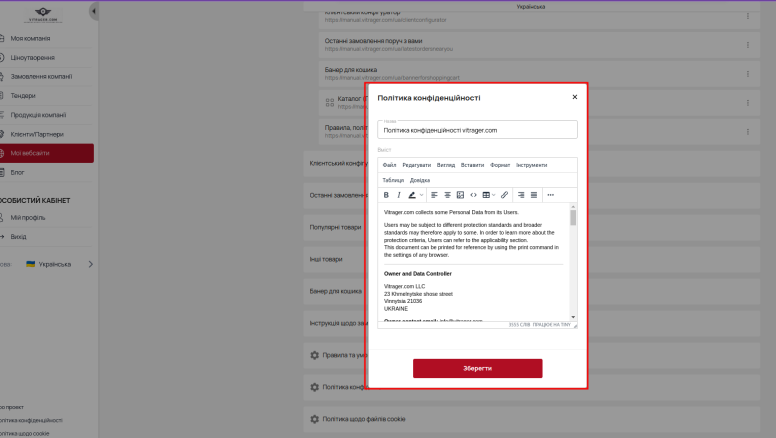Click the editor vertical scrollbar thumb

pyautogui.click(x=573, y=218)
